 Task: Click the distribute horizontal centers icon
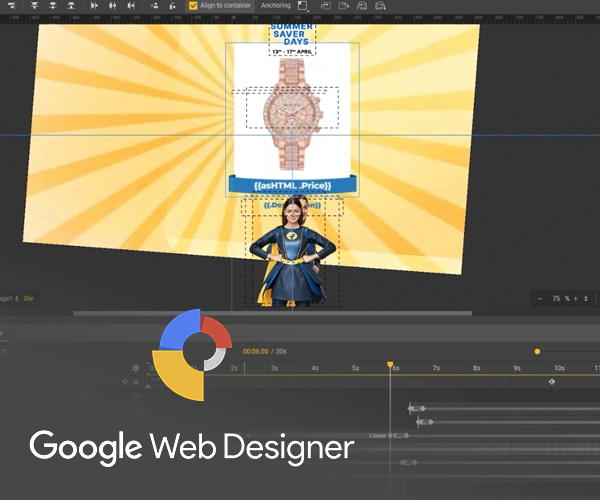point(113,6)
